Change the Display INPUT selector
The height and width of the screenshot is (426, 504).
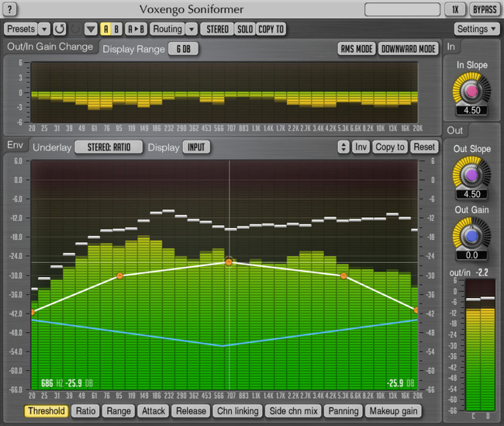pyautogui.click(x=196, y=147)
